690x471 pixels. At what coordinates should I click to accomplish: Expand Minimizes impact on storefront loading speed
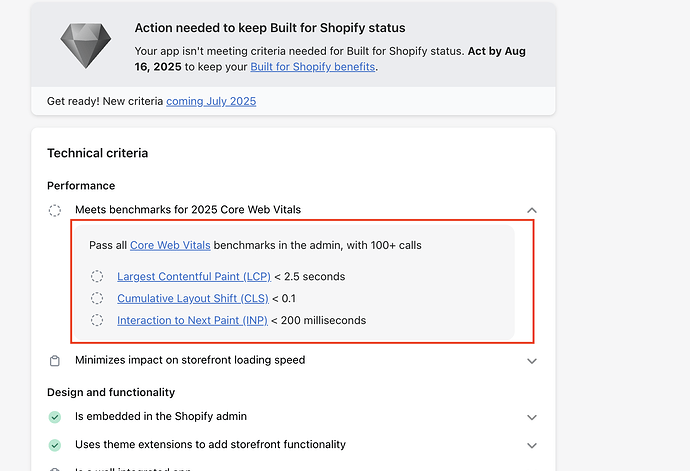tap(532, 361)
